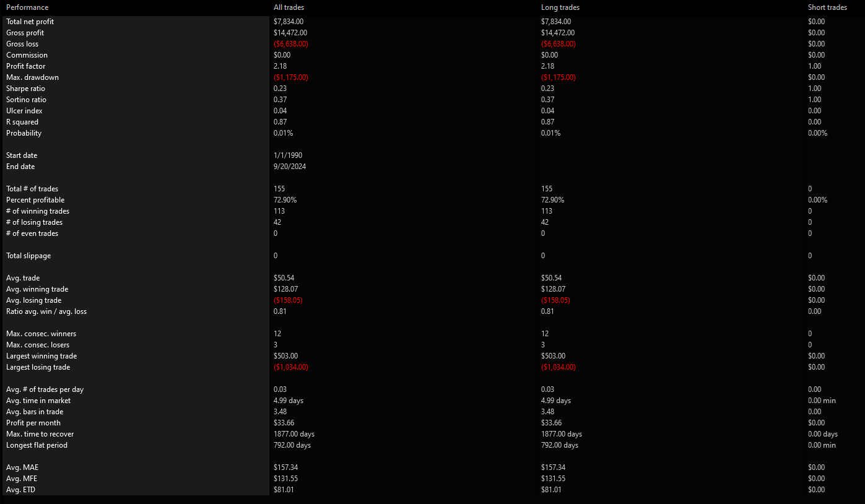Click Sharpe ratio 0.23 under Long trades

pyautogui.click(x=548, y=89)
